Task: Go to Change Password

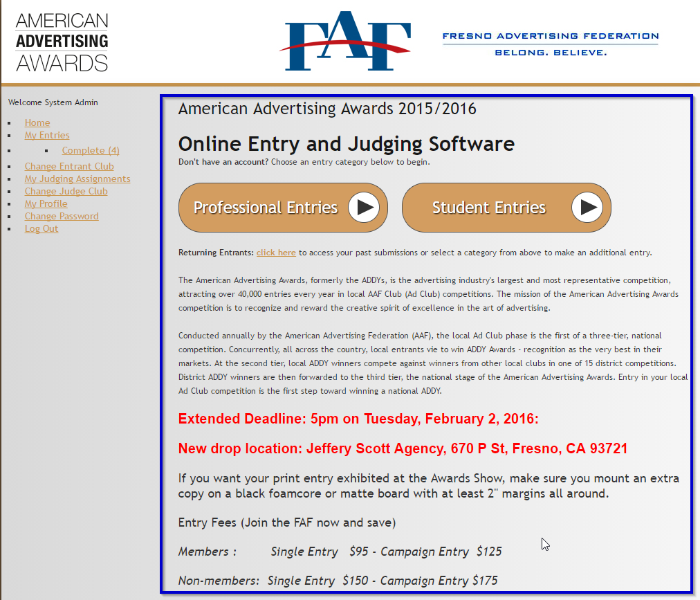Action: 62,216
